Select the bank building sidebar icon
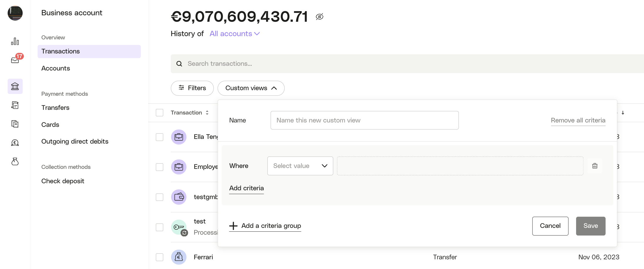This screenshot has width=644, height=269. [15, 86]
